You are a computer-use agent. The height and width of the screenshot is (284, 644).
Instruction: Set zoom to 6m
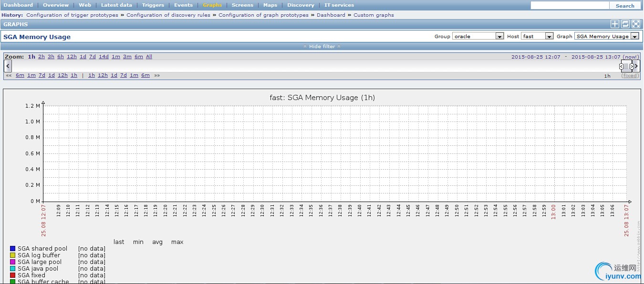click(139, 57)
